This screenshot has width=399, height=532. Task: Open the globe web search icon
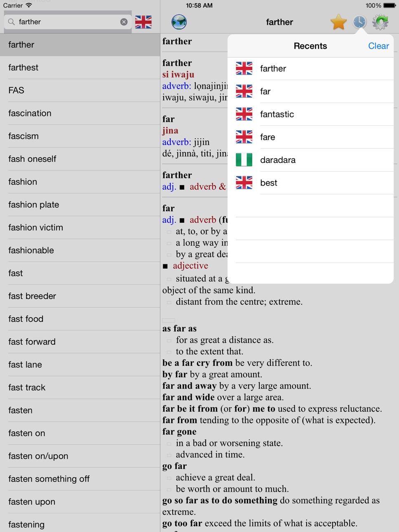tap(179, 22)
